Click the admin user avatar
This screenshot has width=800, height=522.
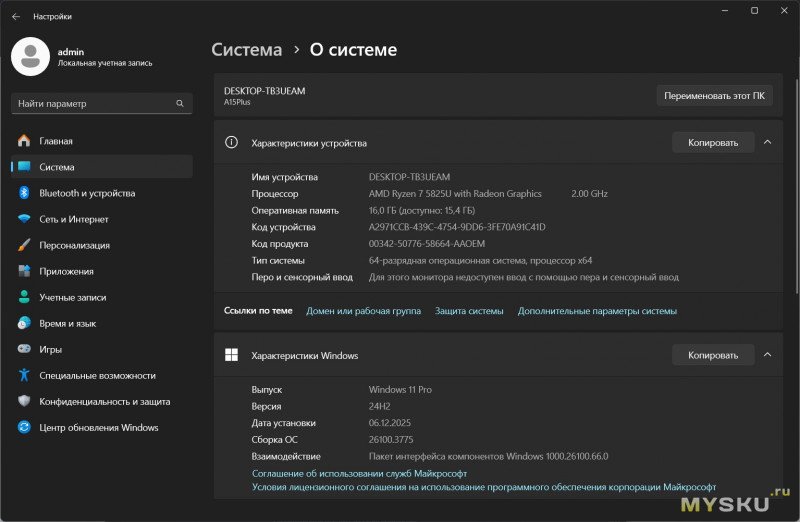(x=30, y=56)
